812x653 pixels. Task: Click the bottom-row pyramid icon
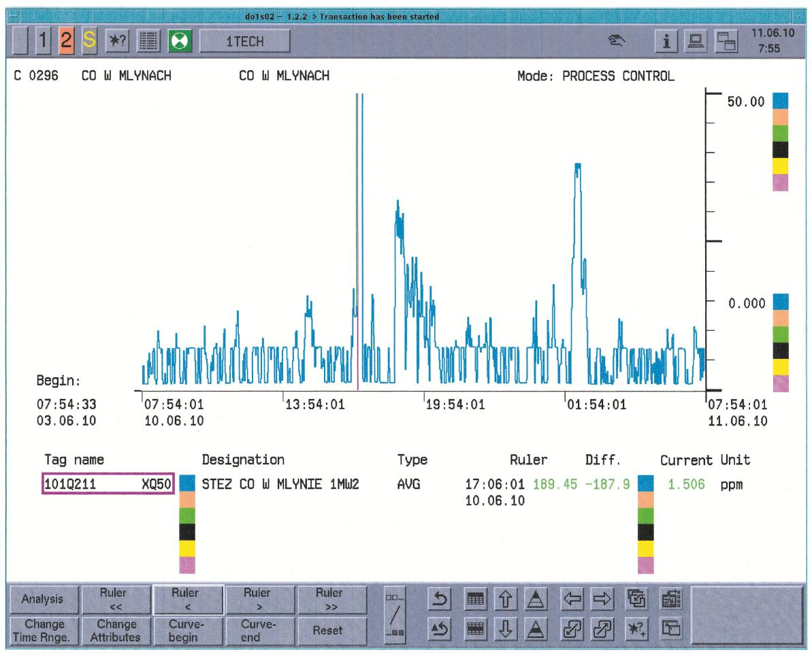coord(536,629)
